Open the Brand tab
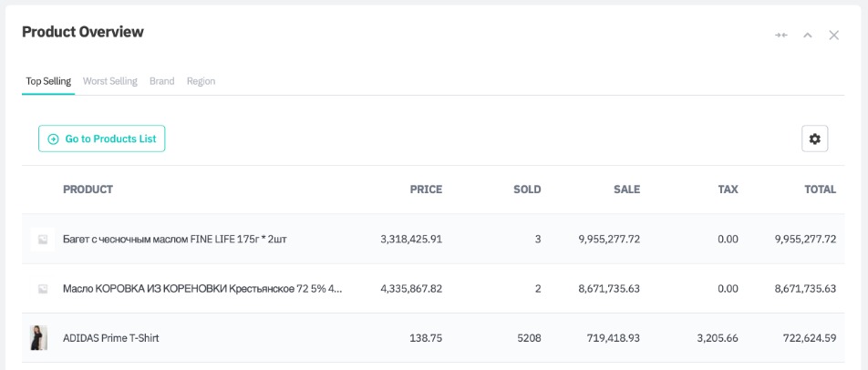Viewport: 868px width, 370px height. pos(161,81)
